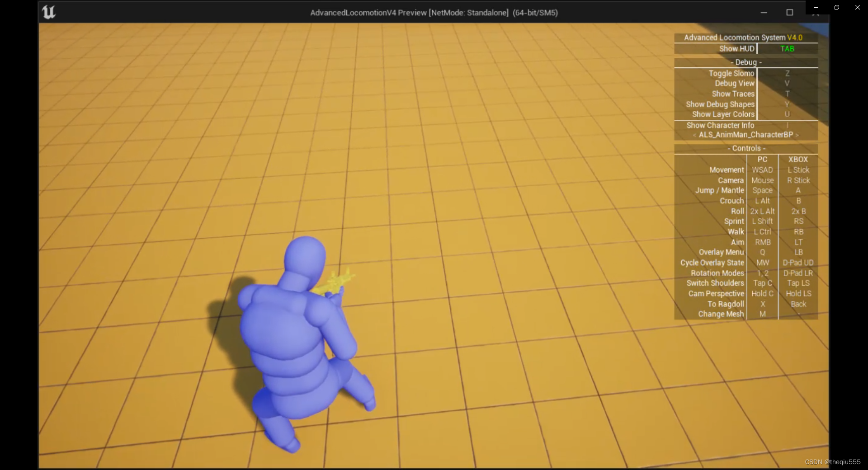Click the "XBOX" column header

coord(798,160)
